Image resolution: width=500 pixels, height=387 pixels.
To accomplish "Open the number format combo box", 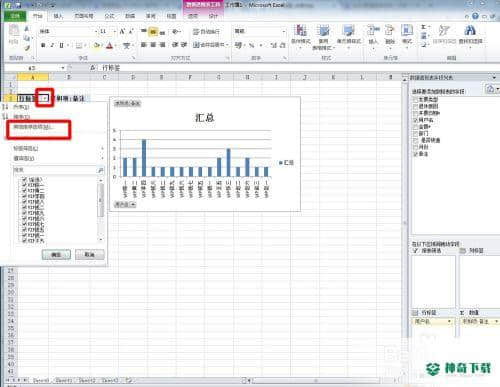I will [259, 31].
